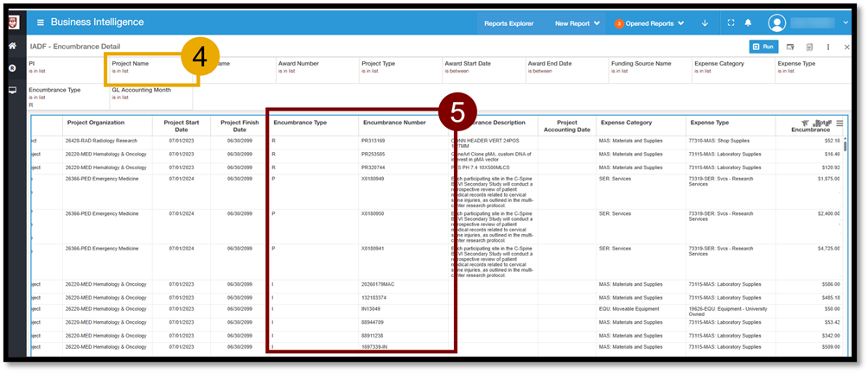Open the grid hamburger menu icon

[839, 123]
